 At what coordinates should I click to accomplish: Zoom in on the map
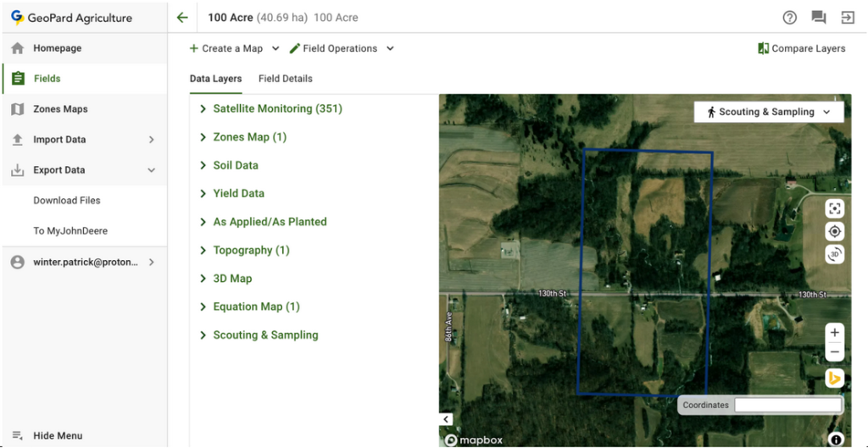(x=834, y=333)
